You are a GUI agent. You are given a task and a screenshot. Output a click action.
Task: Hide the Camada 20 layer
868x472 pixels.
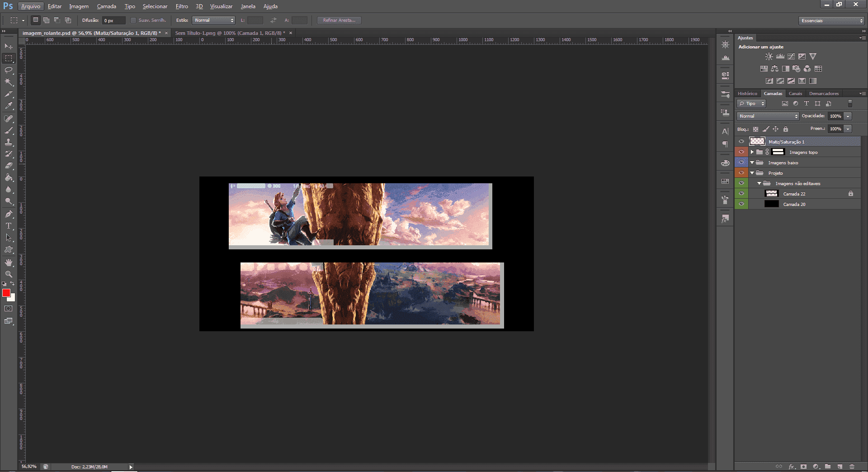(741, 204)
